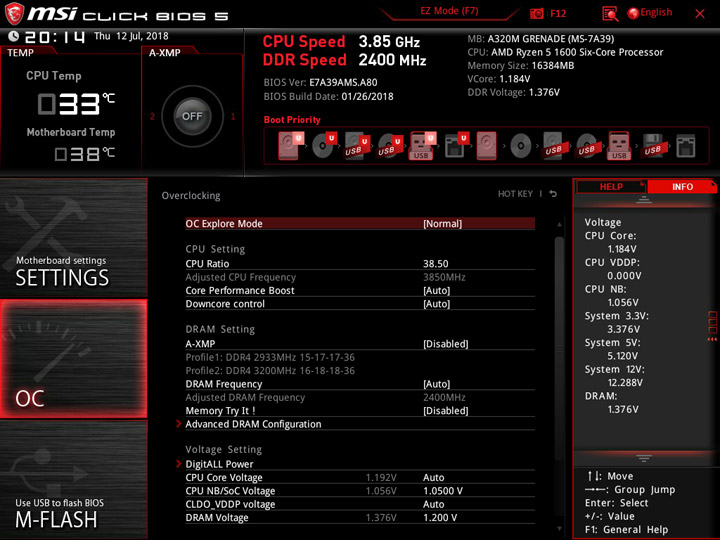Open the SETTINGS motherboard settings section
The image size is (720, 540).
coord(73,237)
